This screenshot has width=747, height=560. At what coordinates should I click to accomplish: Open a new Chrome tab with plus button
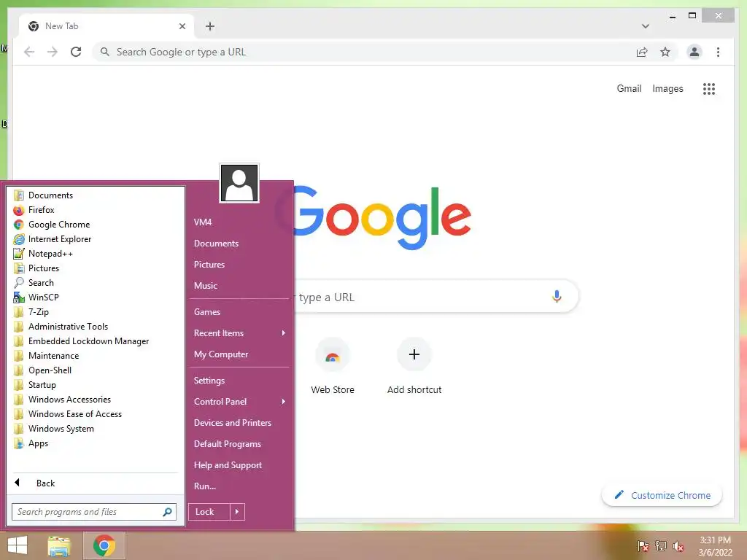point(210,26)
